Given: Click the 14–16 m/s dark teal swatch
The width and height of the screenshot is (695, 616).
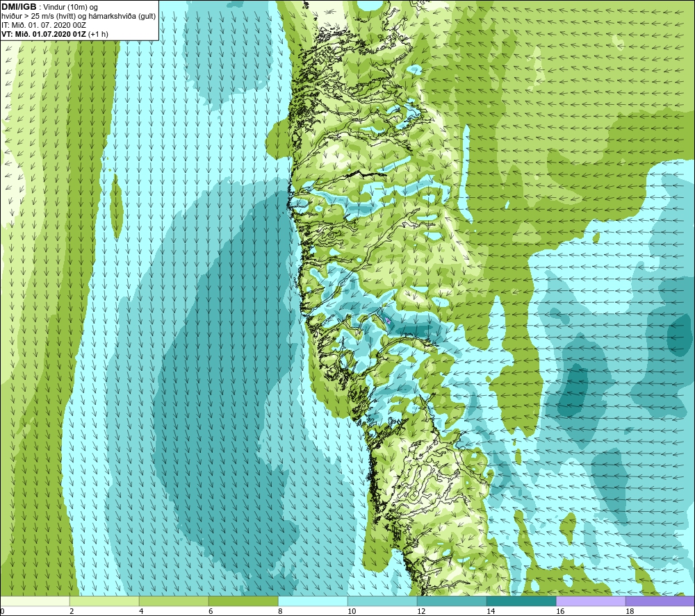Looking at the screenshot, I should [x=521, y=601].
